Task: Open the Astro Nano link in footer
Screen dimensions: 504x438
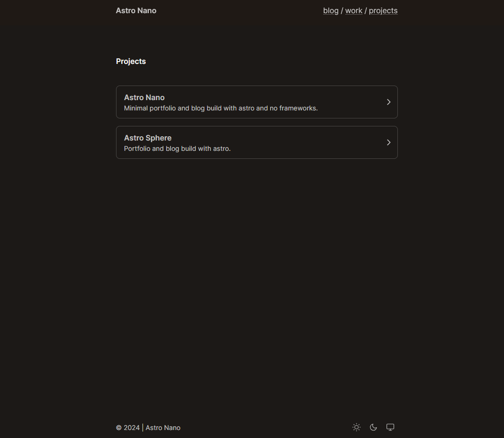Action: pos(163,428)
